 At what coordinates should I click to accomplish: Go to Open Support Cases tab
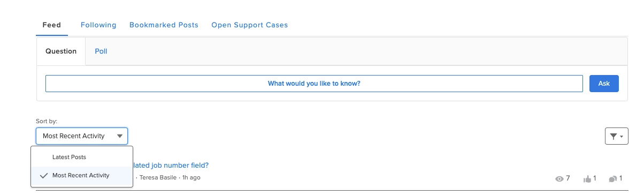pos(249,25)
